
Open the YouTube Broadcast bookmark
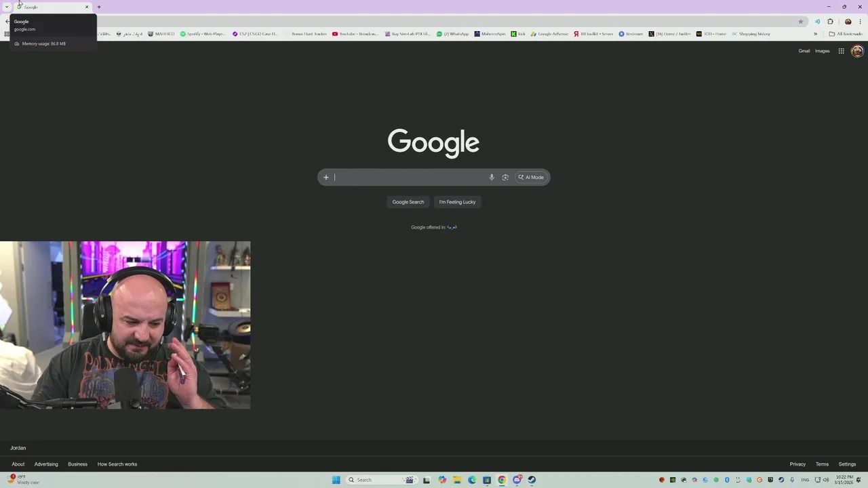[x=355, y=34]
